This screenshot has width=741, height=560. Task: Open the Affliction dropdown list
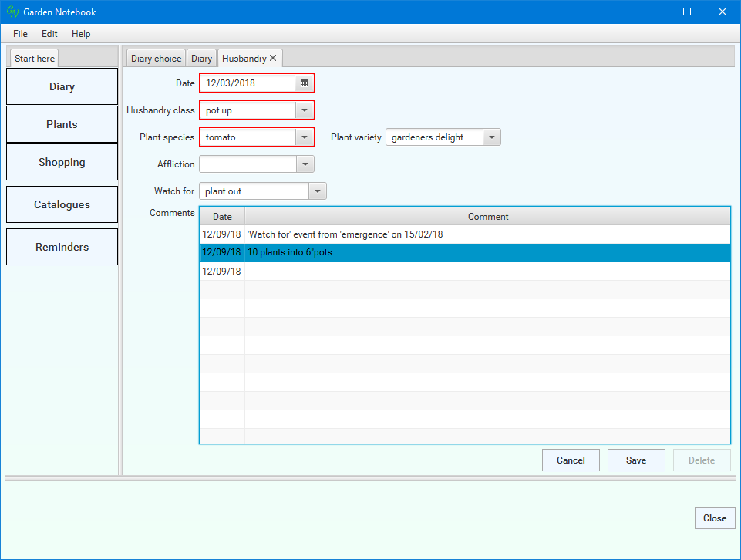pos(305,164)
